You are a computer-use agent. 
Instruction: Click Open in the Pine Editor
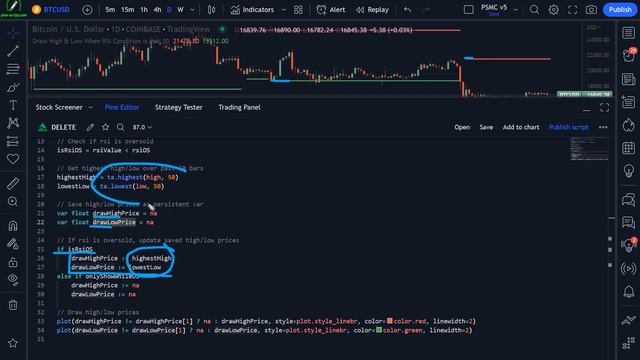pyautogui.click(x=462, y=127)
